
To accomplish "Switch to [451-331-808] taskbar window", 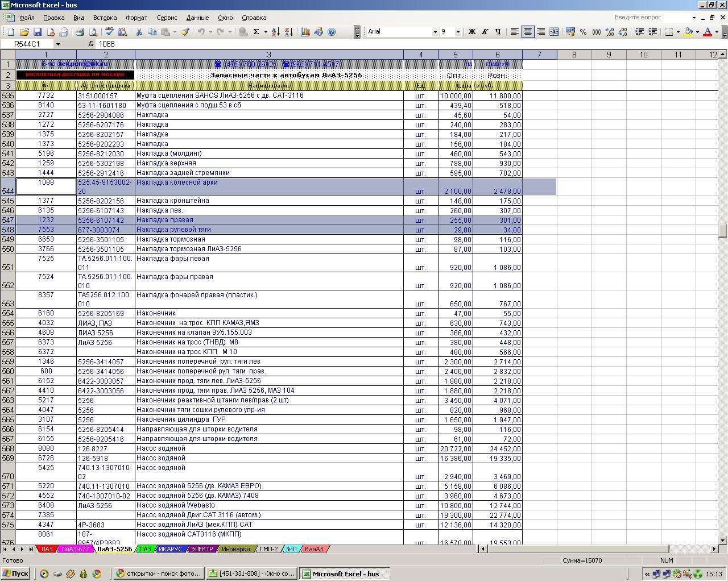I will 252,573.
